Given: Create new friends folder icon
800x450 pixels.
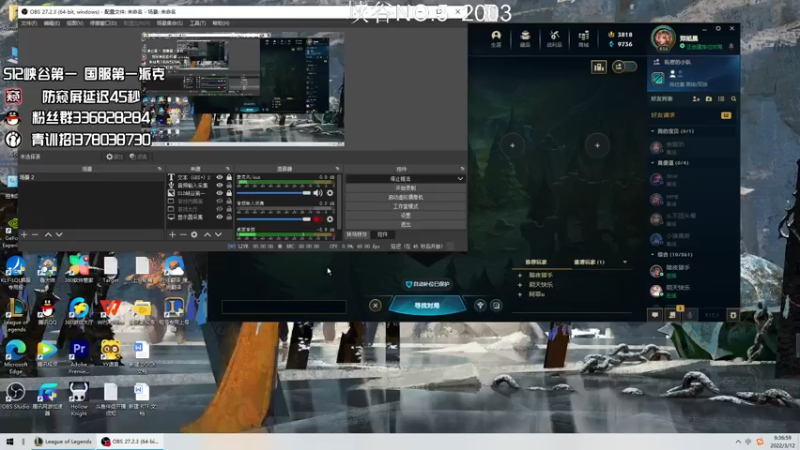Looking at the screenshot, I should click(x=709, y=99).
